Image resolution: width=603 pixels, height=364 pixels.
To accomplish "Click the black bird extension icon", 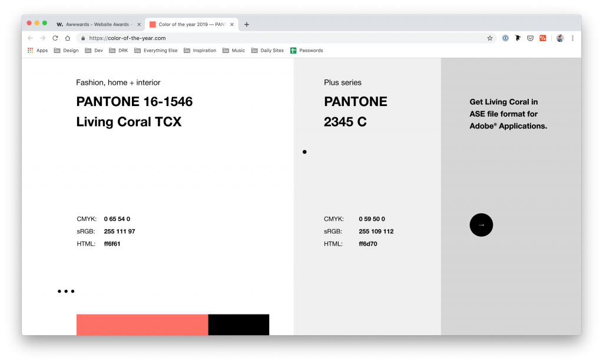I will [518, 38].
